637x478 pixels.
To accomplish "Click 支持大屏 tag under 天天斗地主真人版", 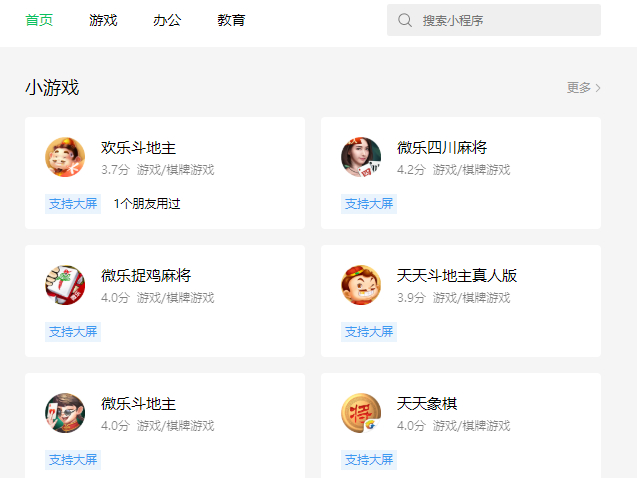I will pos(369,332).
